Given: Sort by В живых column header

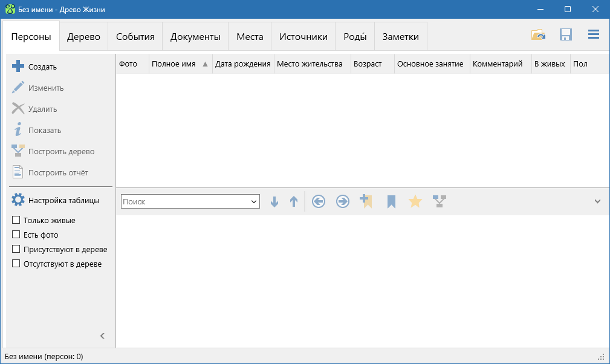Looking at the screenshot, I should pyautogui.click(x=551, y=63).
